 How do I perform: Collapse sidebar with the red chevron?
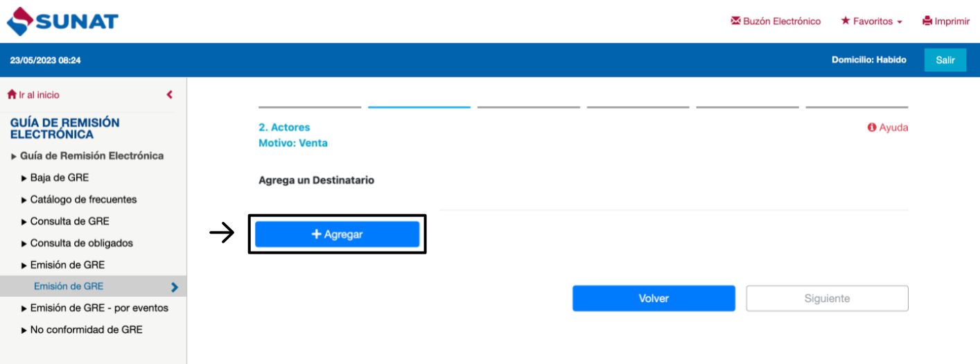pyautogui.click(x=170, y=95)
